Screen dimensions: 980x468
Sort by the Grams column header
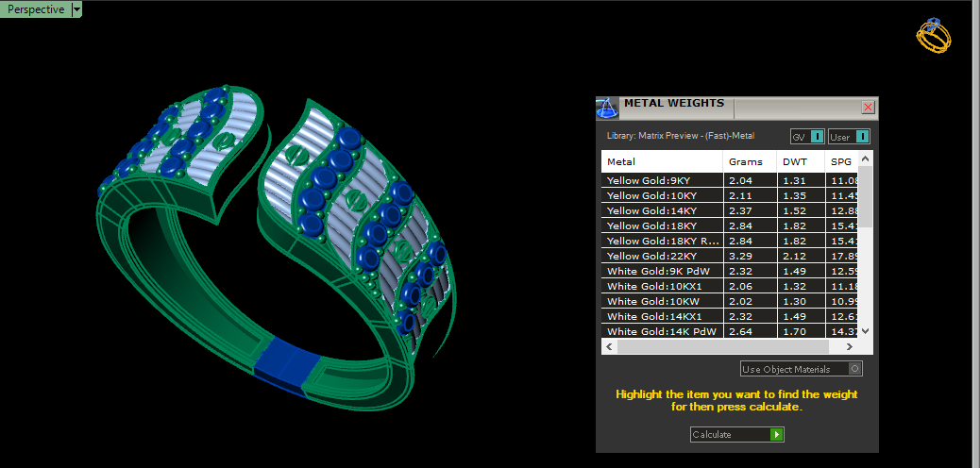click(750, 161)
